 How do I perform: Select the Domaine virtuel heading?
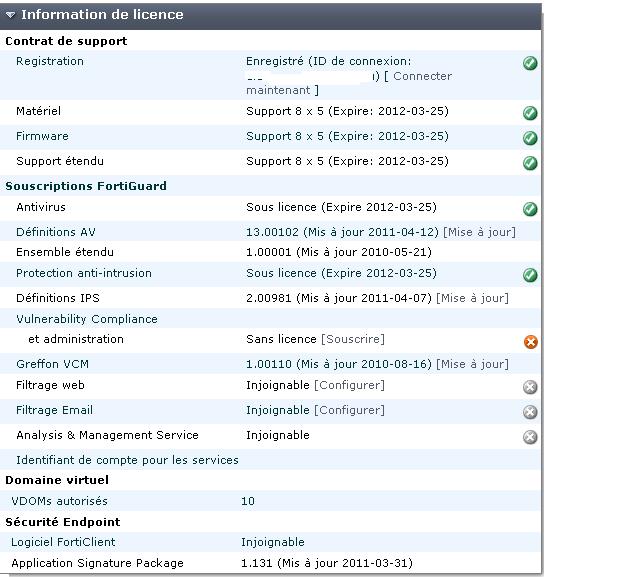click(57, 480)
